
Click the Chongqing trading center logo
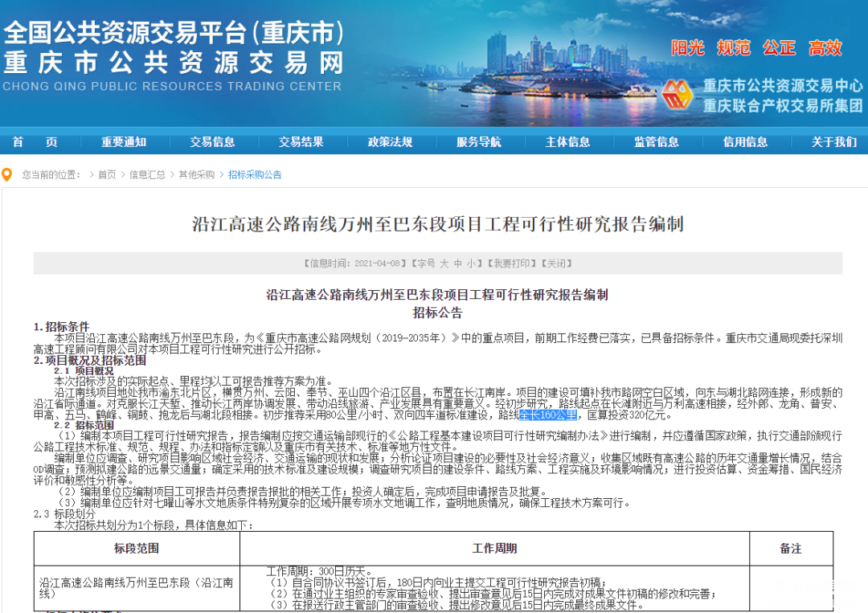(679, 95)
